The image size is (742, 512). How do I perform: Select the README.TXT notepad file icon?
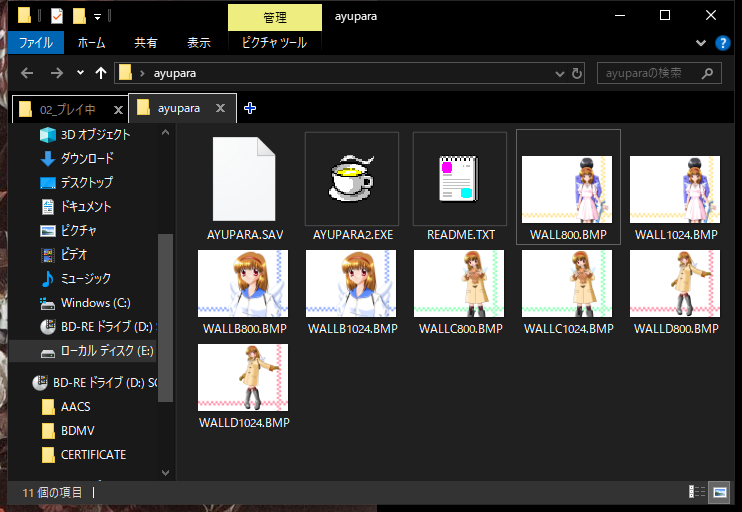click(459, 179)
